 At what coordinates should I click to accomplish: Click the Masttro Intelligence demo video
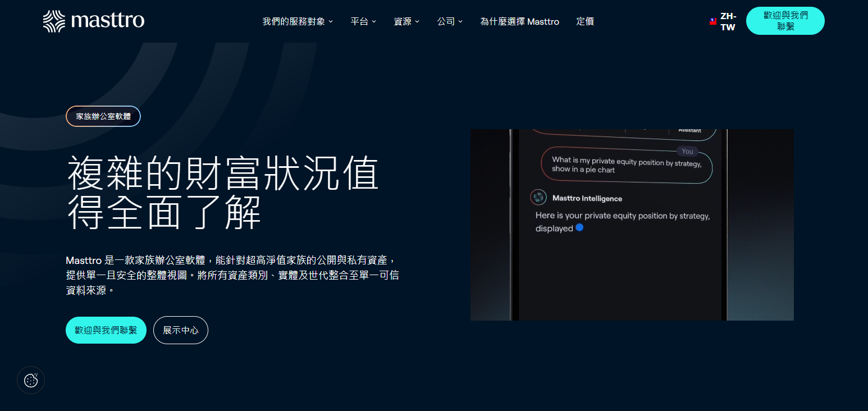[x=632, y=225]
